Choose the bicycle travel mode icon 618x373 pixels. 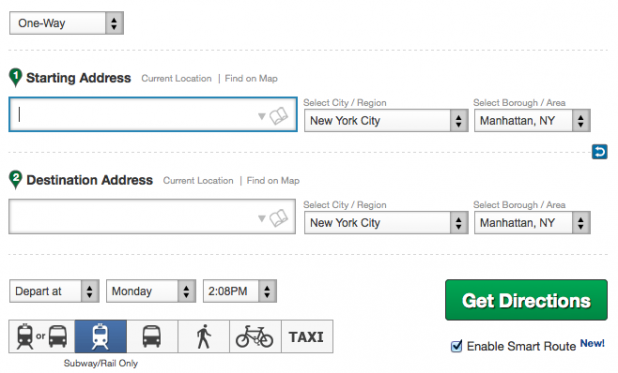pos(255,336)
